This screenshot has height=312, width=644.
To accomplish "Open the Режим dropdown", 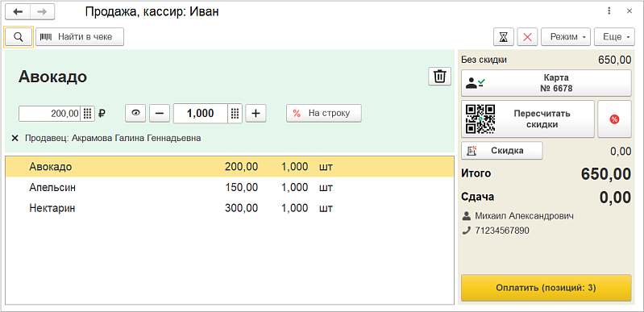I will (x=566, y=37).
